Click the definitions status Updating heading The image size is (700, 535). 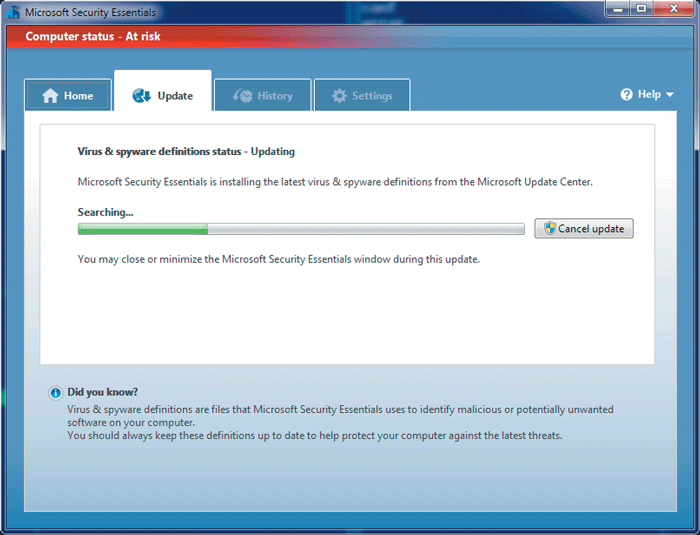[x=186, y=152]
